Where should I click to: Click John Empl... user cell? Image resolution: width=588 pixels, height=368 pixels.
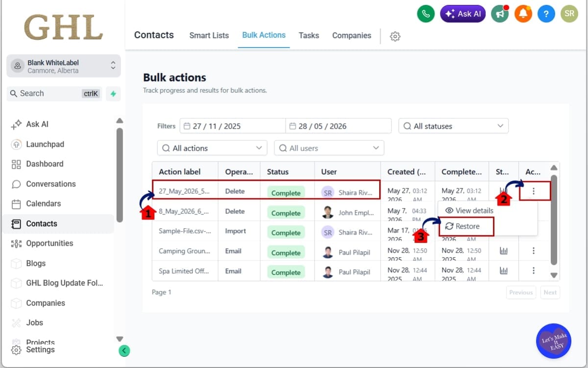tap(347, 212)
